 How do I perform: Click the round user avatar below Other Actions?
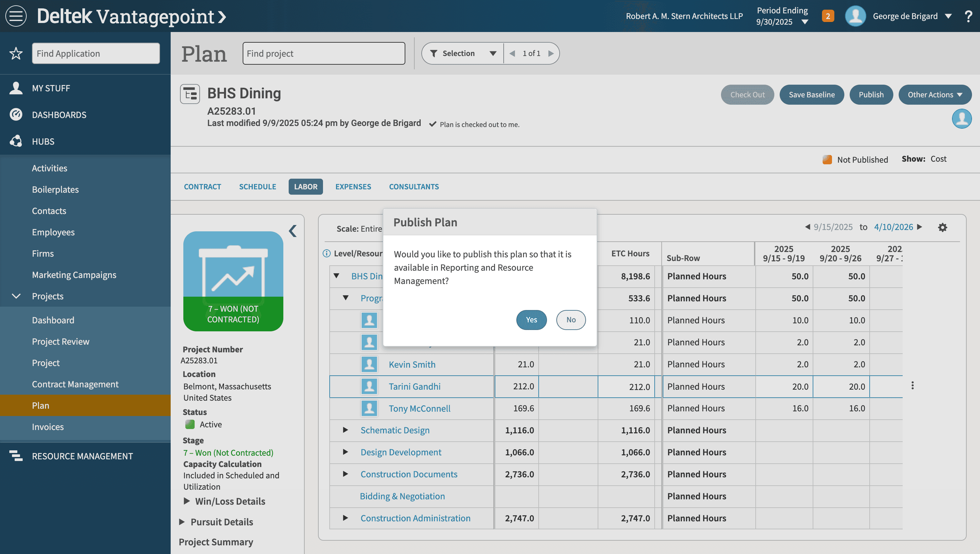pos(961,119)
